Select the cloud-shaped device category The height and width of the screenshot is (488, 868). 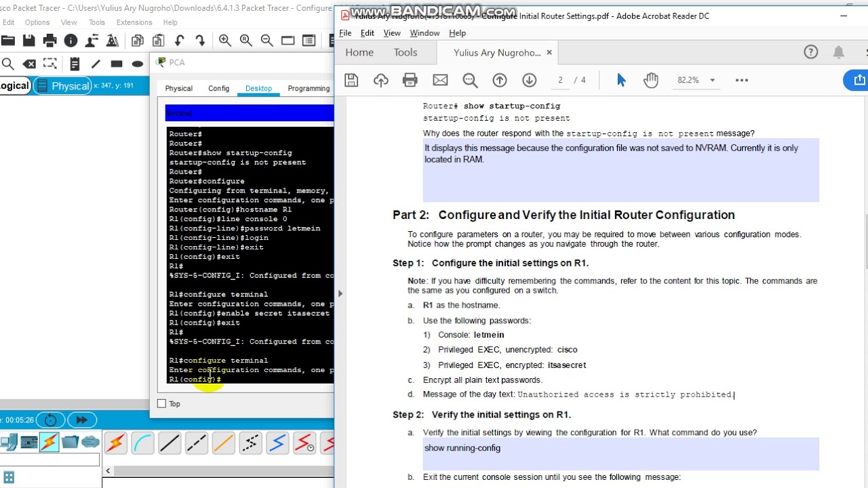coord(90,443)
